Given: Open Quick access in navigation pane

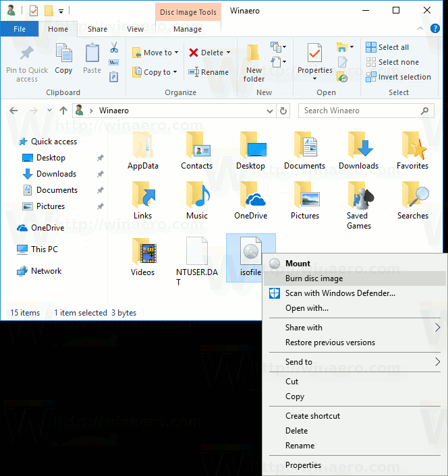Looking at the screenshot, I should [x=48, y=142].
